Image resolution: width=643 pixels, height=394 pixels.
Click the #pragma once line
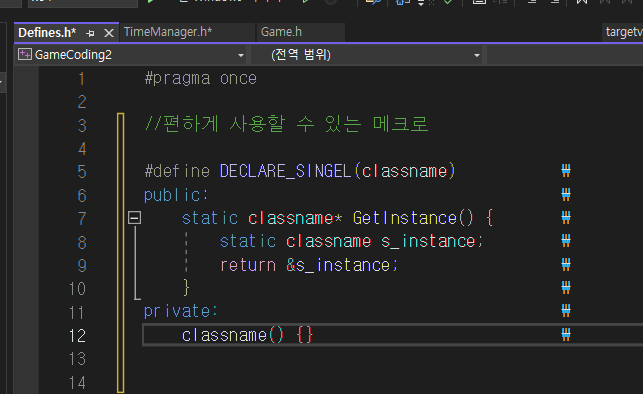tap(201, 78)
